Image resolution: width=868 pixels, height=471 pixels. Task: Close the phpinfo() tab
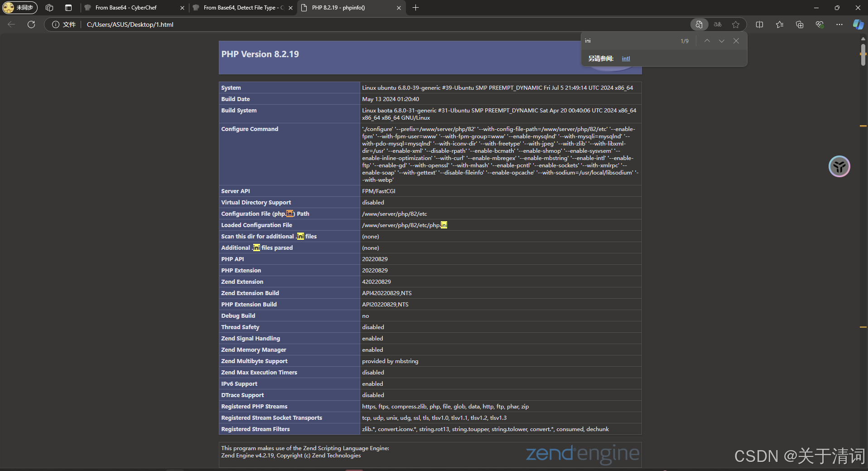click(x=399, y=8)
